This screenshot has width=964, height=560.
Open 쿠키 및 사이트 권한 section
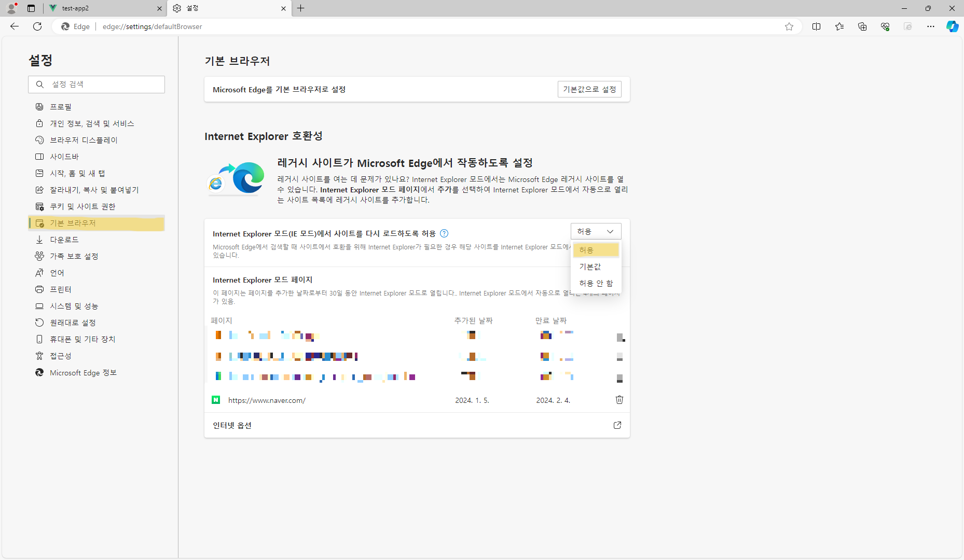click(97, 206)
